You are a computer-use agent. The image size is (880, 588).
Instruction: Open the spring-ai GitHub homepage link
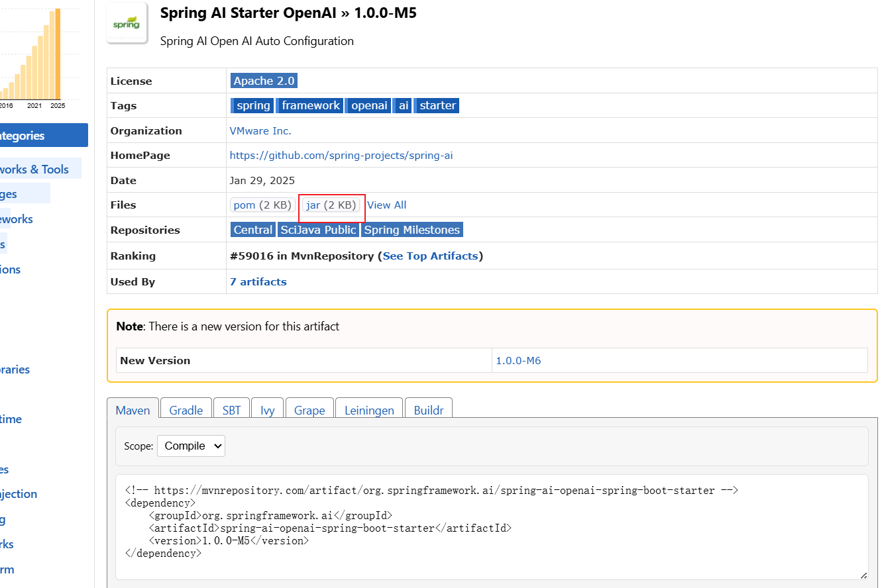341,155
